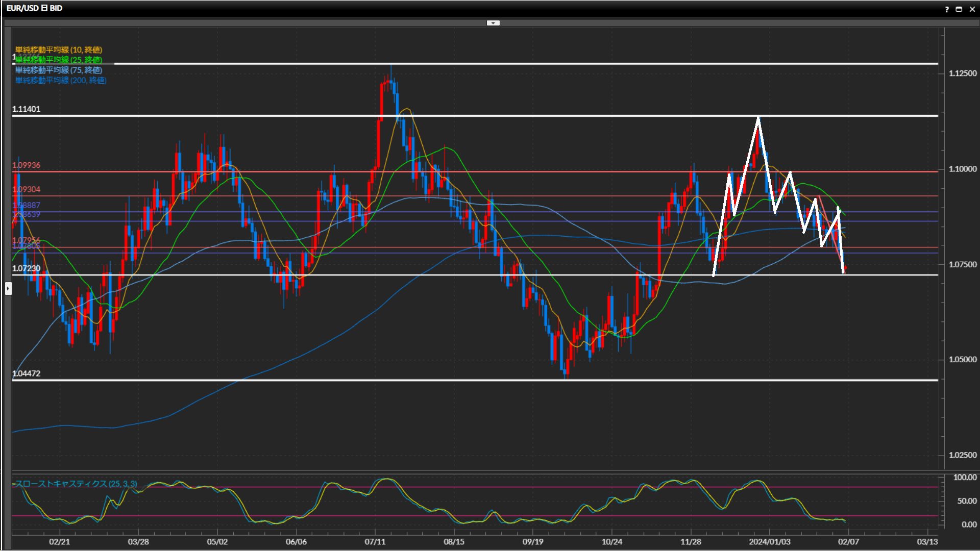Expand the top toolbar dropdown arrow
The height and width of the screenshot is (551, 980).
(x=493, y=23)
